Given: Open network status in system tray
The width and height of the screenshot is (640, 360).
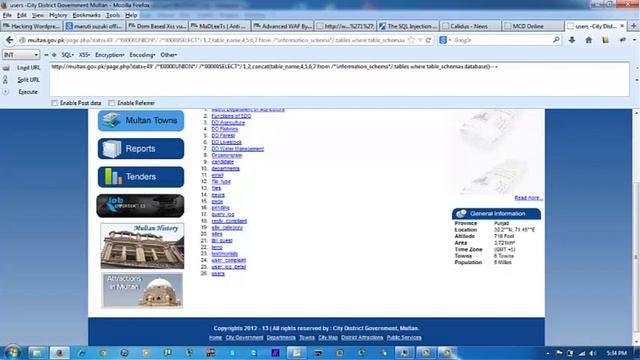Looking at the screenshot, I should pos(582,353).
